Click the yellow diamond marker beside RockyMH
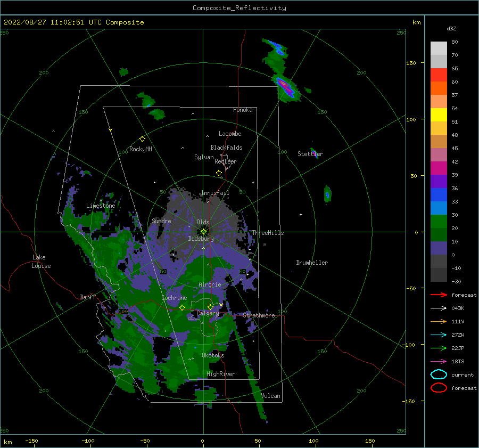479x448 pixels. click(142, 139)
